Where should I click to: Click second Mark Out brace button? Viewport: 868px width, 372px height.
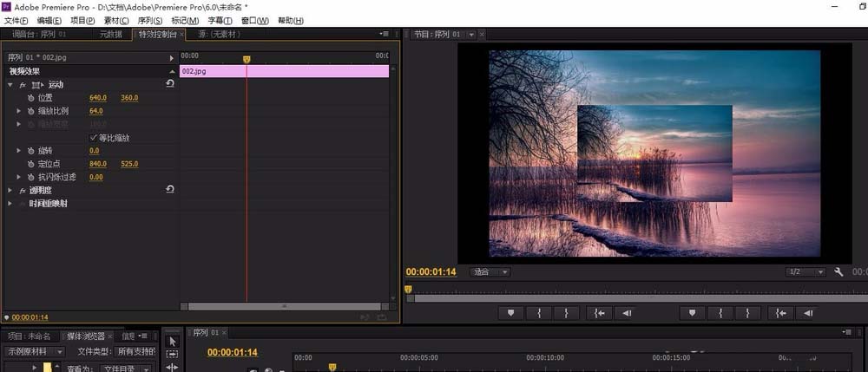click(x=748, y=313)
